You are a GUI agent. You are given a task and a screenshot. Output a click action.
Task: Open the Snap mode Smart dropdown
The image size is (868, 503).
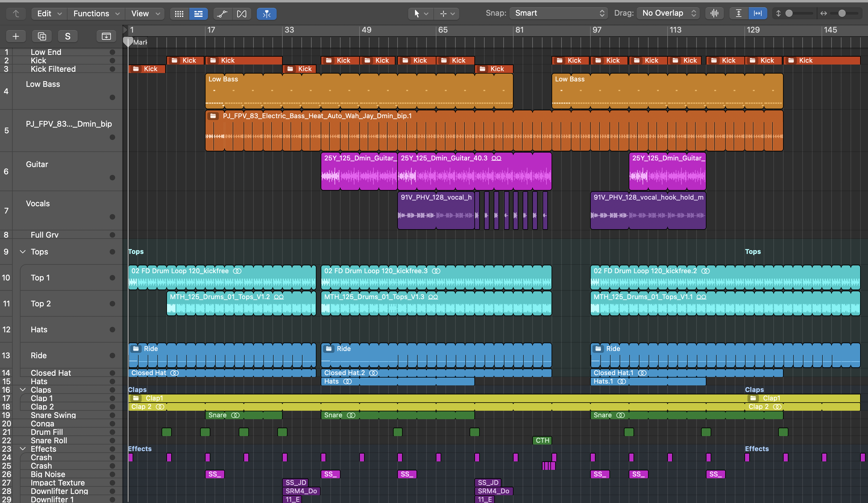pos(558,14)
